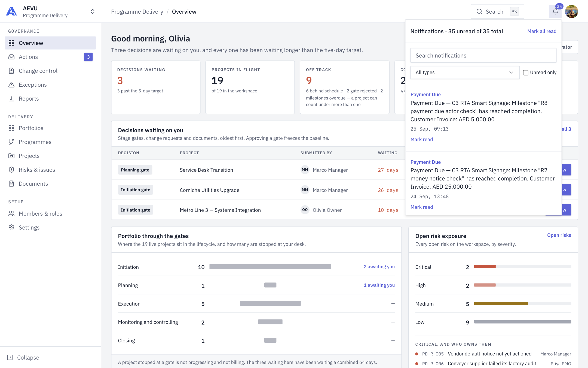
Task: Click the notifications bell icon
Action: 555,11
